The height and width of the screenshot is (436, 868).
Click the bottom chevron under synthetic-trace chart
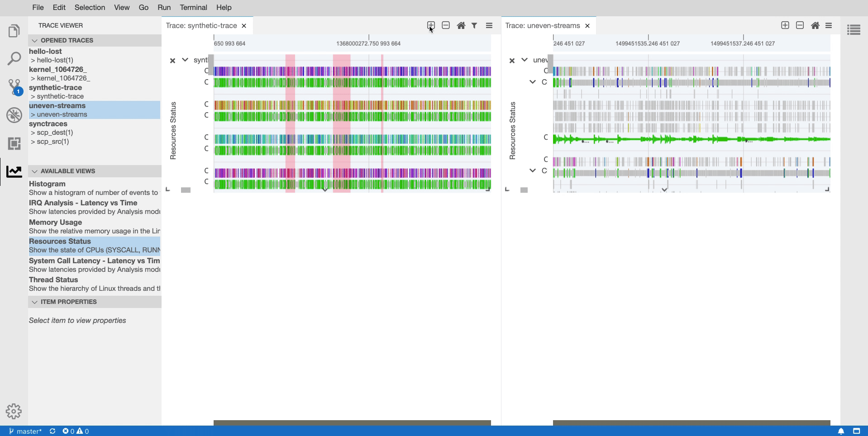[x=325, y=190]
